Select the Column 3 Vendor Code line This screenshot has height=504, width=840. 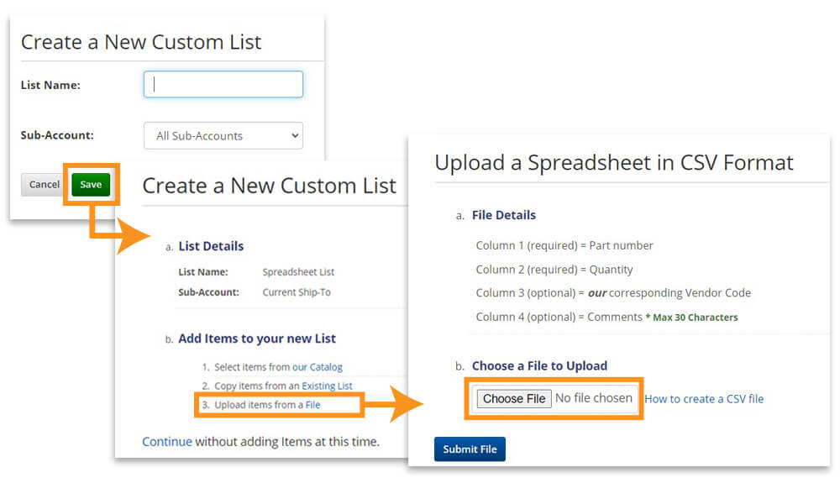point(613,293)
